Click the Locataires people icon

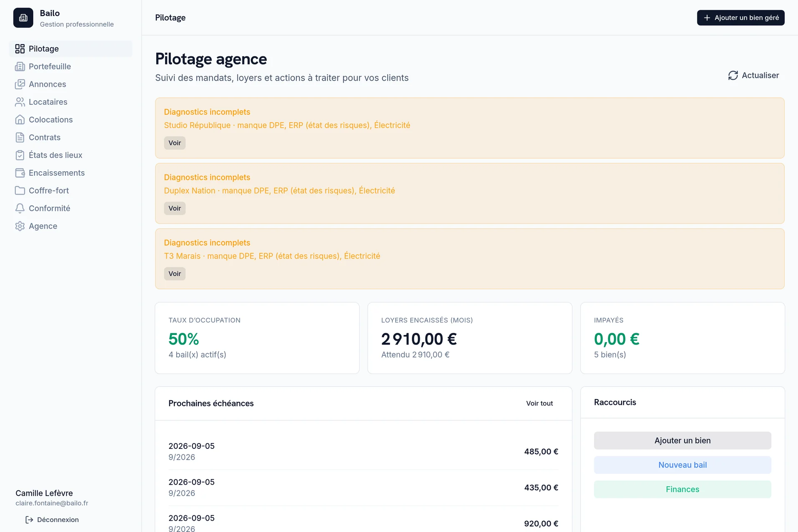20,102
